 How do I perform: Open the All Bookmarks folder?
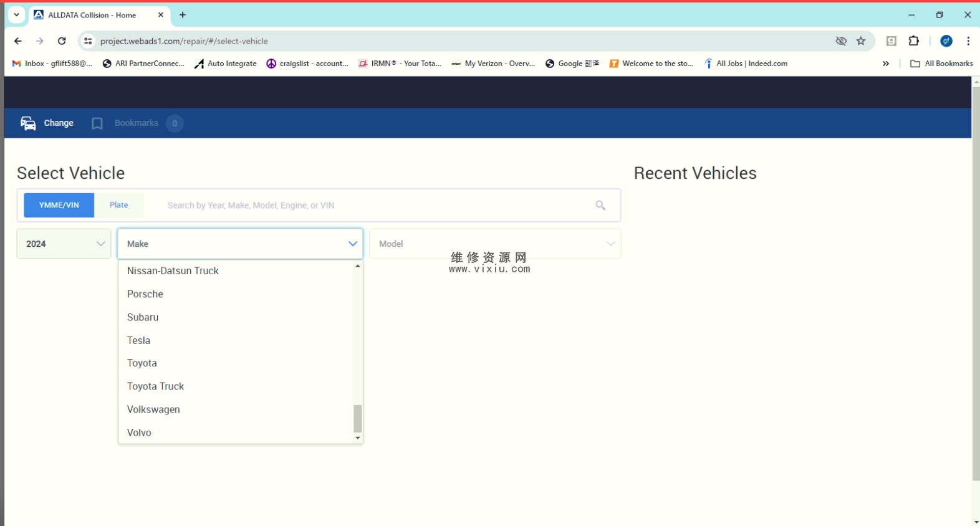pos(941,64)
